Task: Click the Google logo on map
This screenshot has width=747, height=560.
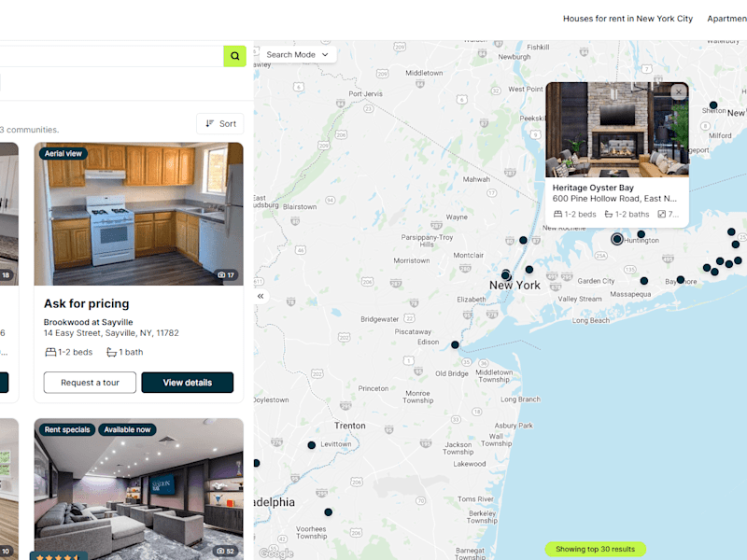Action: pos(276,553)
